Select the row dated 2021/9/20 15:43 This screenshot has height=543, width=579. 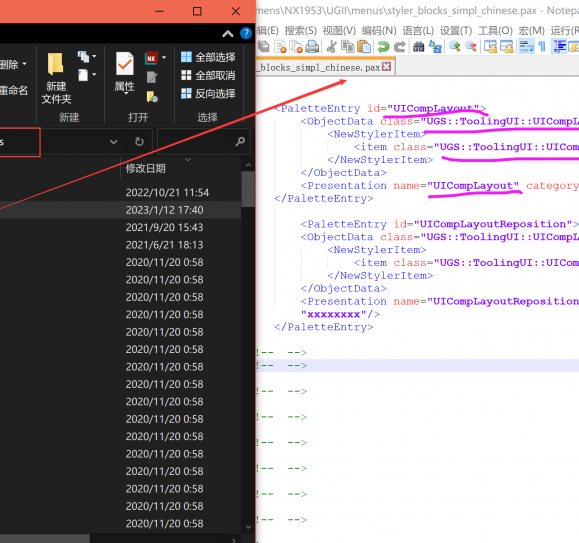(120, 227)
